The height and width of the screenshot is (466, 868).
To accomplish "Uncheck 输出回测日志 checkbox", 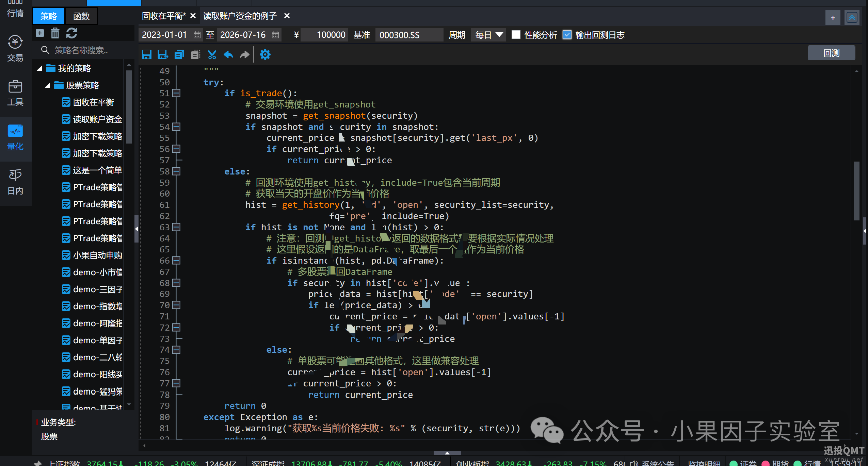I will [567, 35].
